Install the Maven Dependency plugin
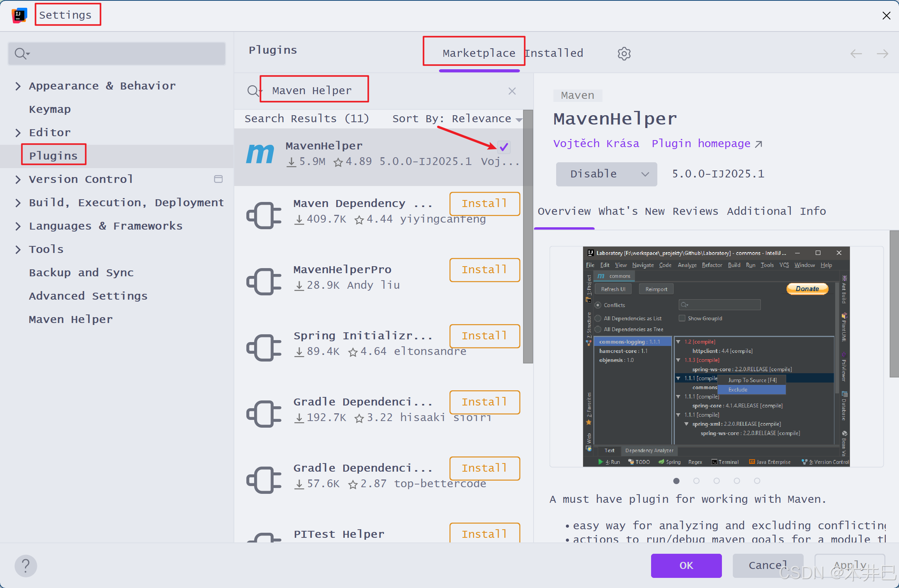The width and height of the screenshot is (899, 588). click(x=485, y=204)
